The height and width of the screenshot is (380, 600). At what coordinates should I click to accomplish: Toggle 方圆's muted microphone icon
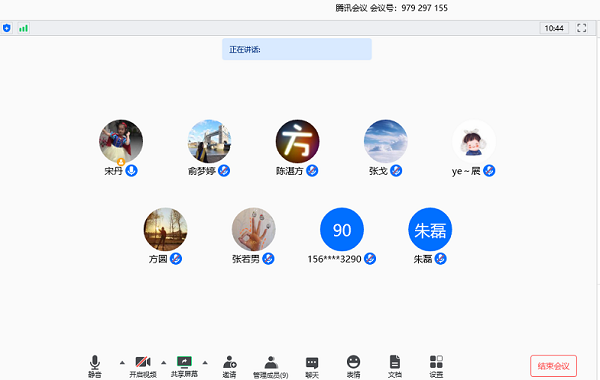tap(176, 259)
